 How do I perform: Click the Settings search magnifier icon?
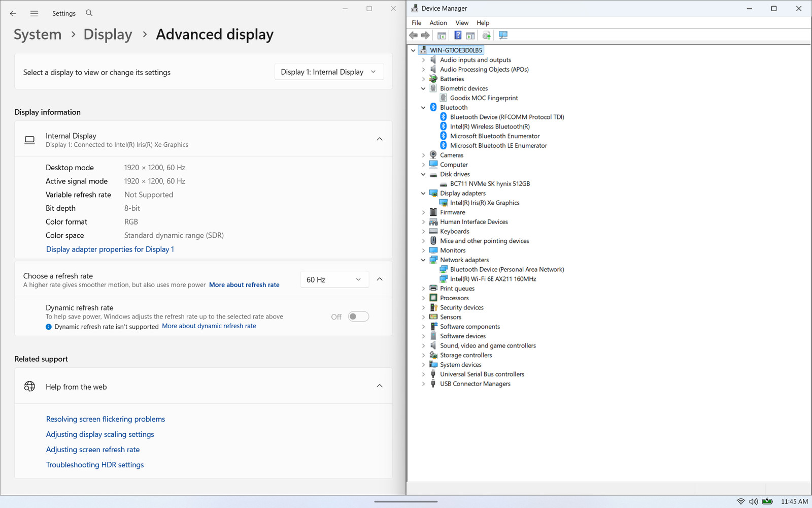(89, 13)
